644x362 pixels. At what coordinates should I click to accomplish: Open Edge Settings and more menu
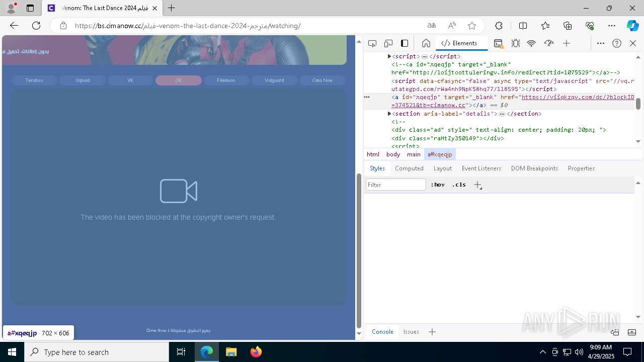612,26
